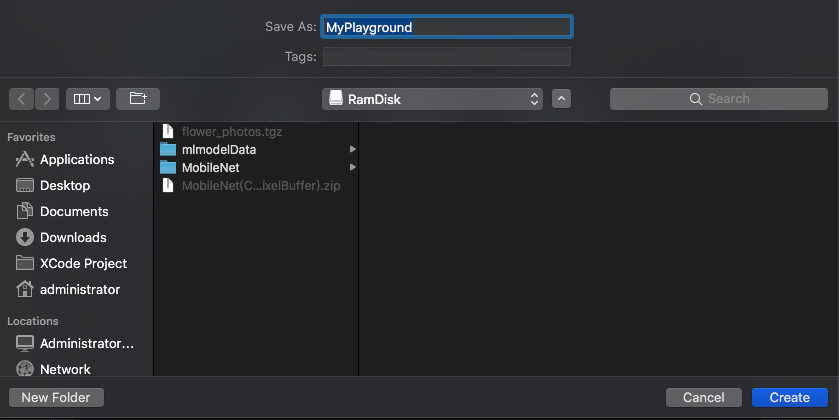Image resolution: width=839 pixels, height=420 pixels.
Task: Select the XCode Project sidebar folder
Action: pos(83,264)
